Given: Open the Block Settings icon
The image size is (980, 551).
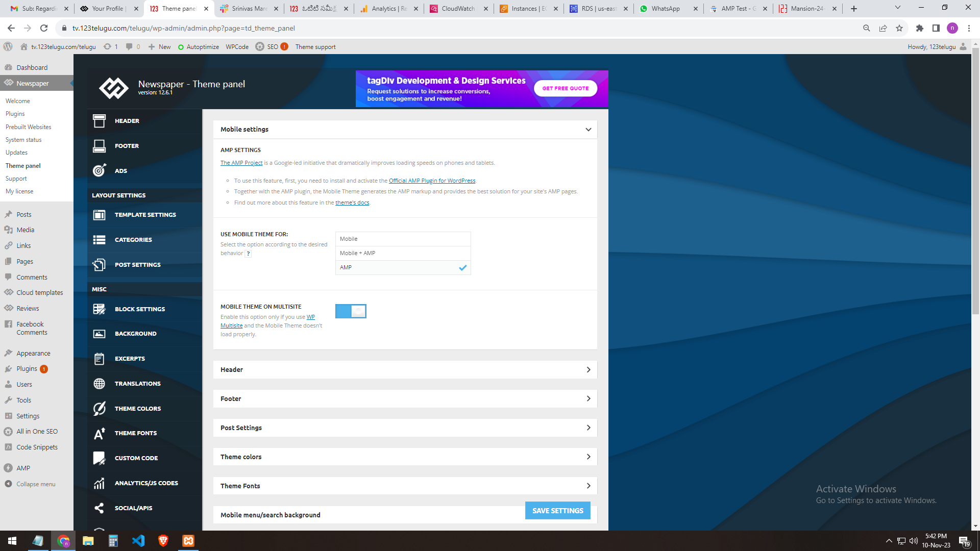Looking at the screenshot, I should click(x=99, y=309).
